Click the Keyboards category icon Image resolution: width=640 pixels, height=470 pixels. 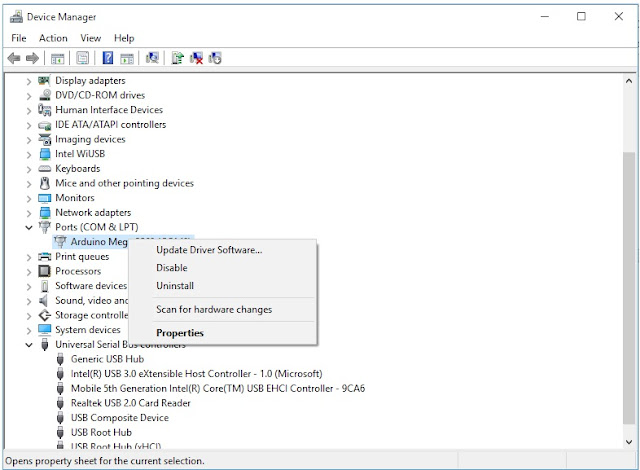(x=44, y=168)
